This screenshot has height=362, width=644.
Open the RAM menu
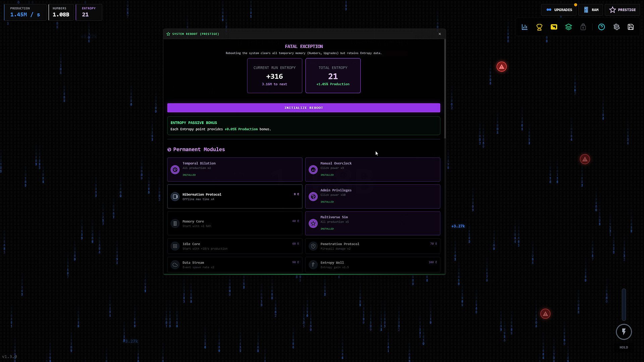(591, 10)
